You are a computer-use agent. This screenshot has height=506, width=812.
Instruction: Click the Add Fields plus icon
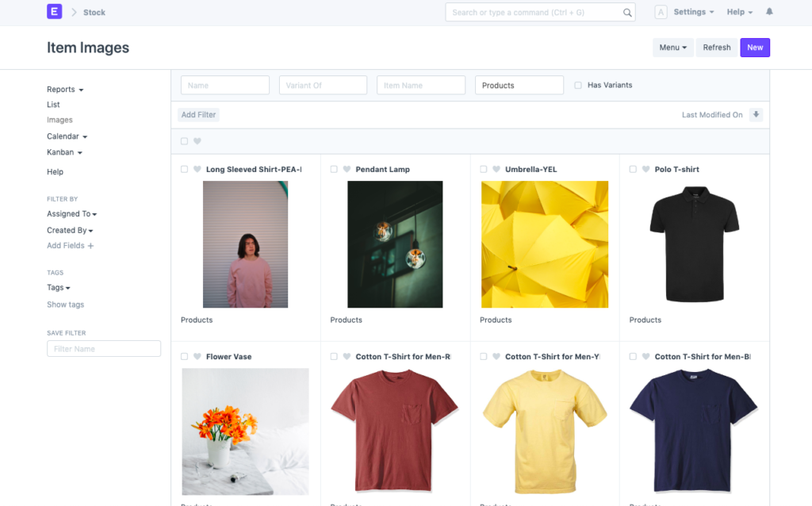(x=90, y=246)
